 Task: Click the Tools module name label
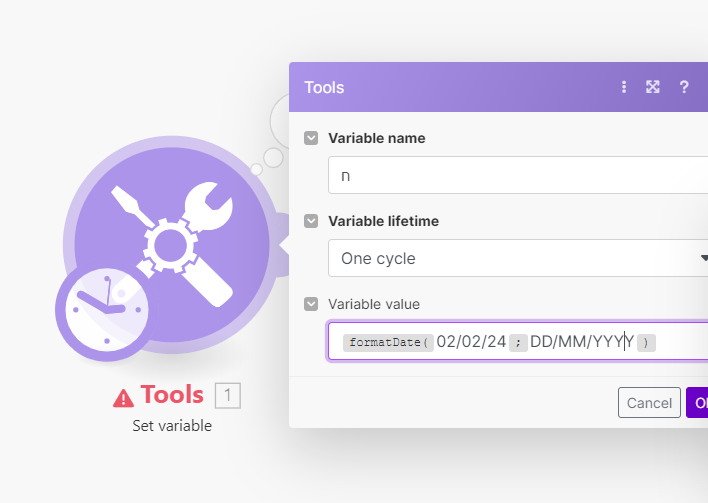click(x=172, y=395)
